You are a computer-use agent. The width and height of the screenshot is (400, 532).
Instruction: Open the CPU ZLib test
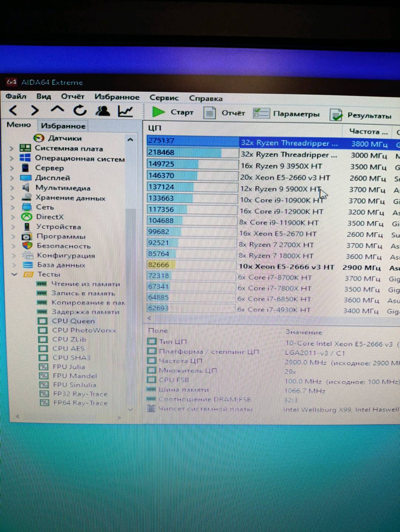[62, 339]
